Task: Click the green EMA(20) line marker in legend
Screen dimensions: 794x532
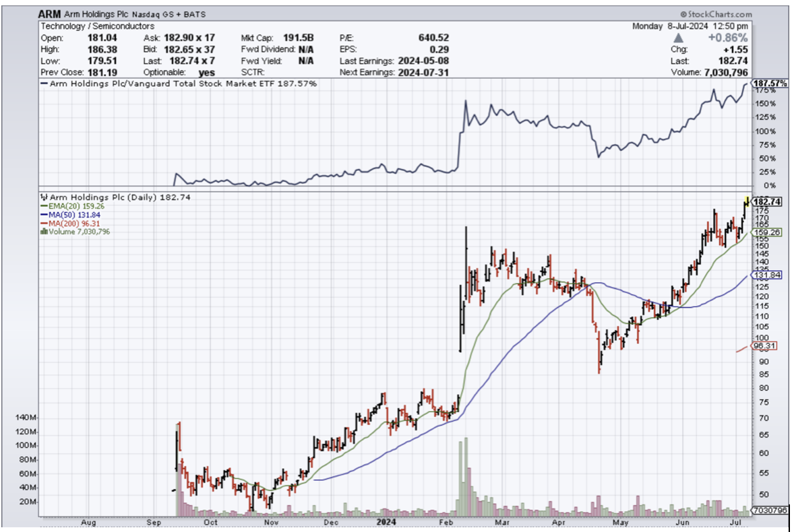Action: [44, 205]
